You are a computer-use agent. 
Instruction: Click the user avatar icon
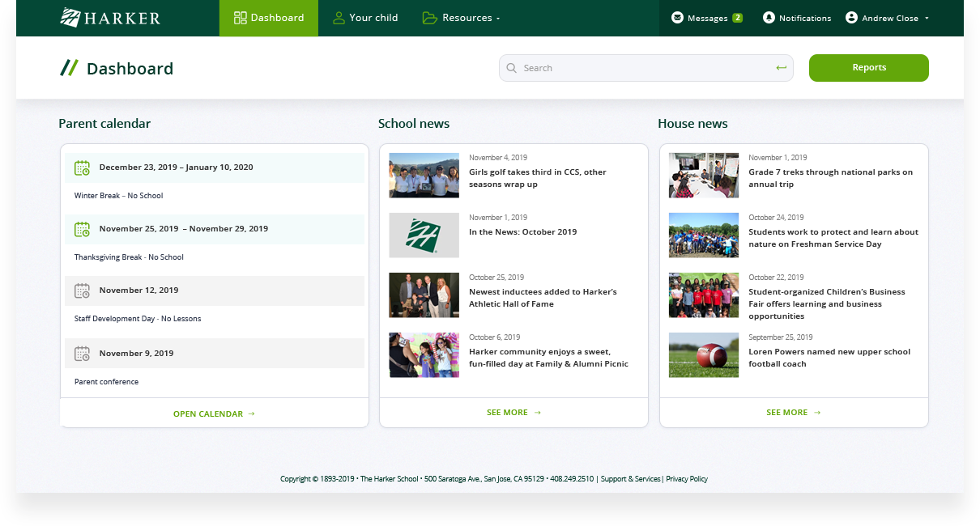[851, 18]
